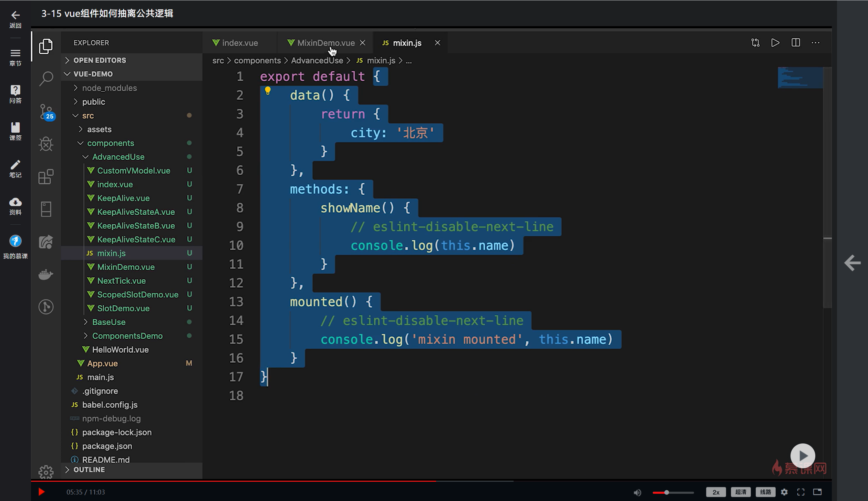Open NextTick.vue in the explorer

[x=132, y=281]
